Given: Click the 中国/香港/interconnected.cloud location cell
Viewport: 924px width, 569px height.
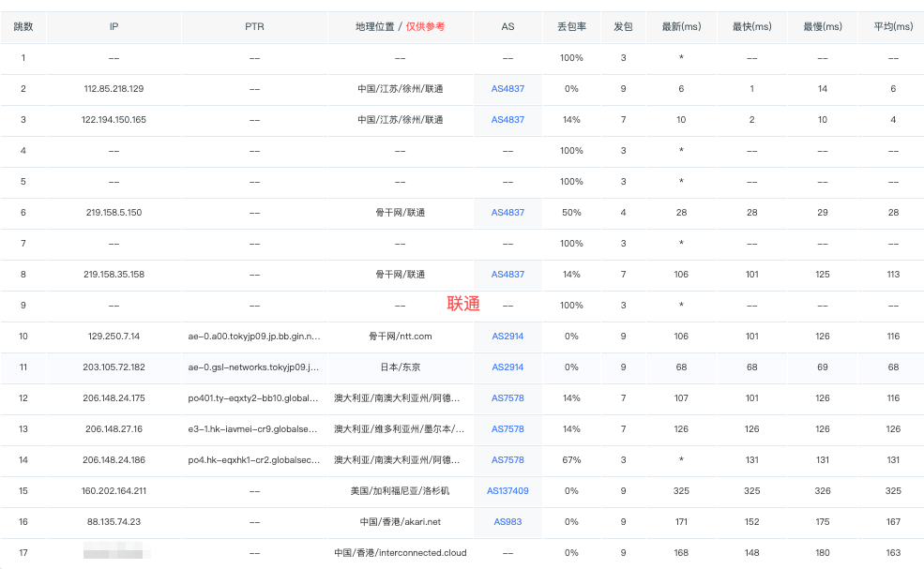Looking at the screenshot, I should click(x=401, y=553).
